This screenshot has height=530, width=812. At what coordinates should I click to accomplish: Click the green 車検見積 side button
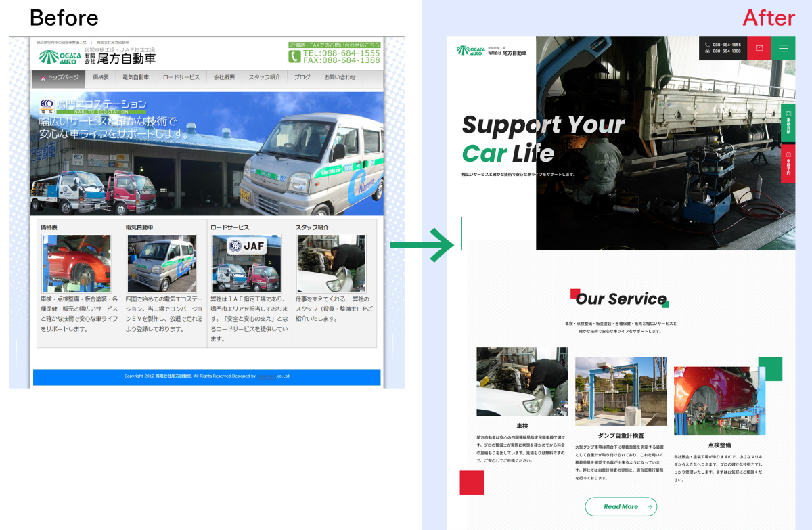coord(788,123)
